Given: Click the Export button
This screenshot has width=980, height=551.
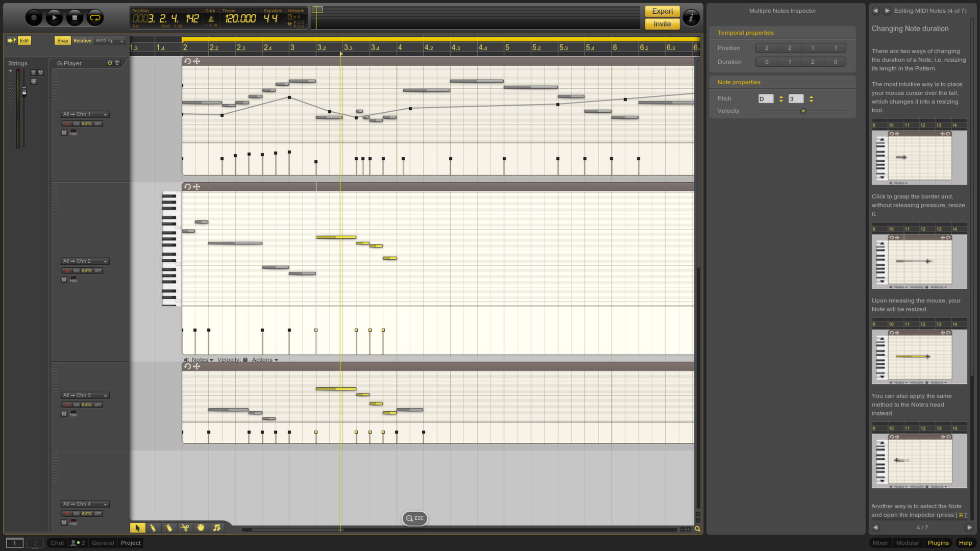Looking at the screenshot, I should coord(662,11).
